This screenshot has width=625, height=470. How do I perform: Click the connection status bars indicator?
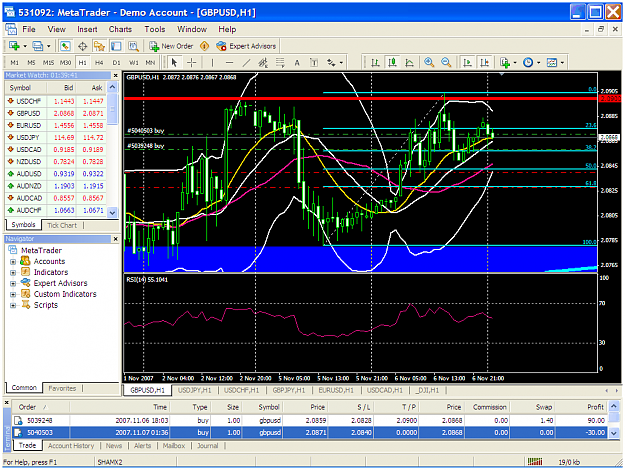(535, 462)
